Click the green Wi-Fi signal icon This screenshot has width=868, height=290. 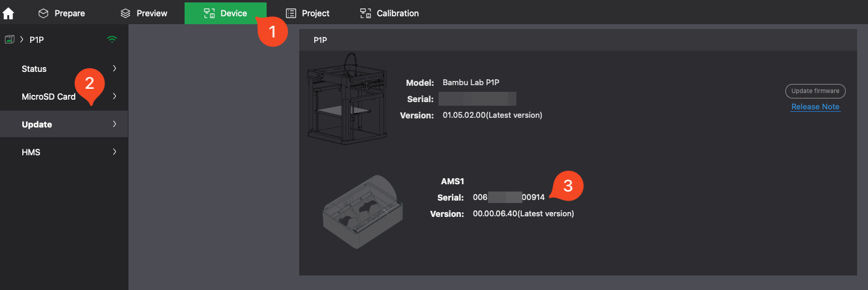[x=112, y=40]
